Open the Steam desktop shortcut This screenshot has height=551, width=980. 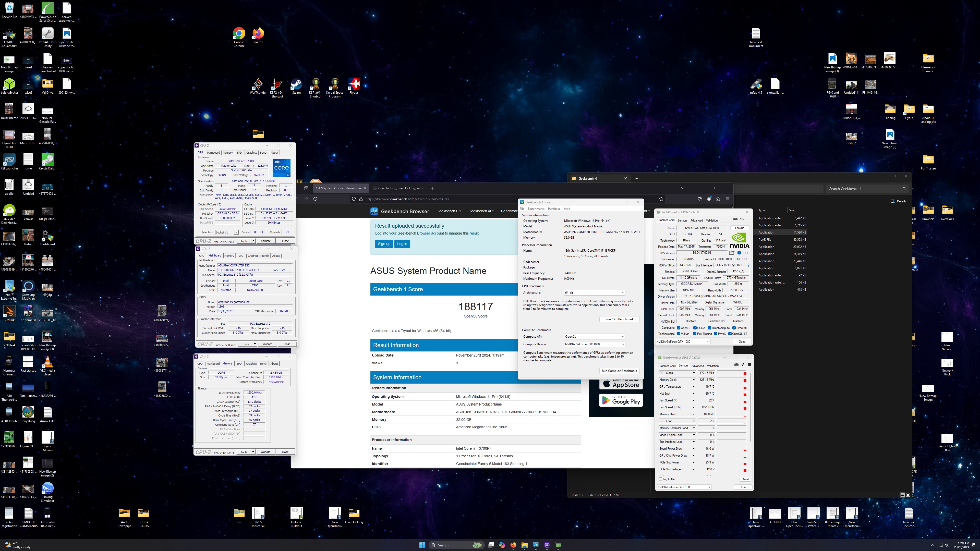click(296, 86)
